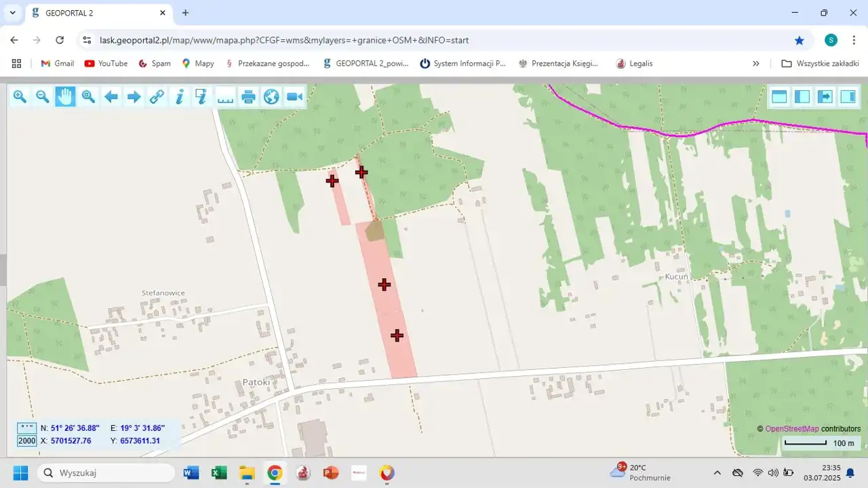The height and width of the screenshot is (488, 868).
Task: Select the info identify tool
Action: [x=180, y=97]
